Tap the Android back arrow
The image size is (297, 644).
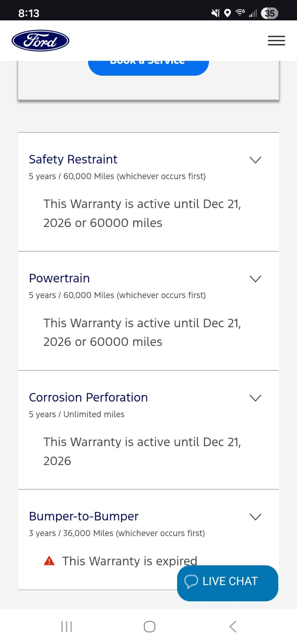tap(233, 626)
